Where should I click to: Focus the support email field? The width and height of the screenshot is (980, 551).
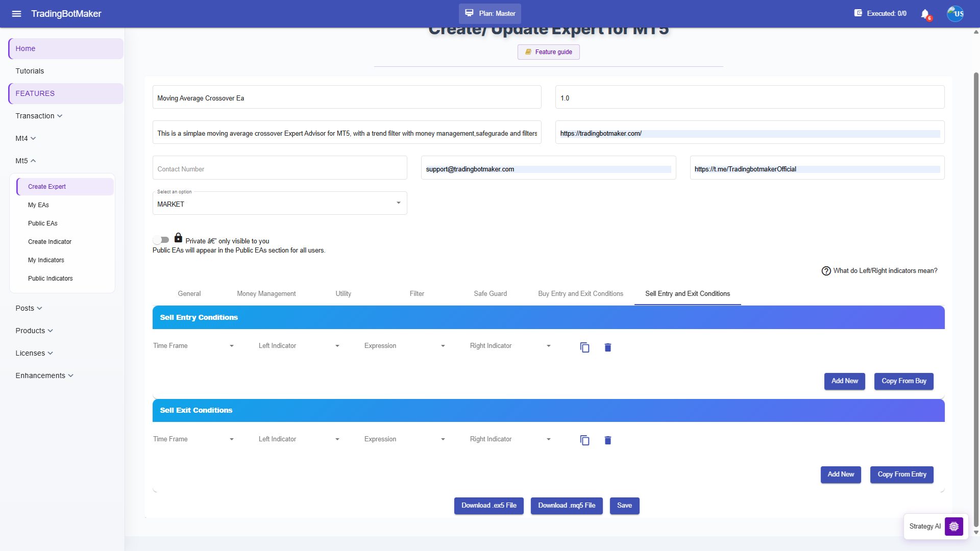click(548, 168)
